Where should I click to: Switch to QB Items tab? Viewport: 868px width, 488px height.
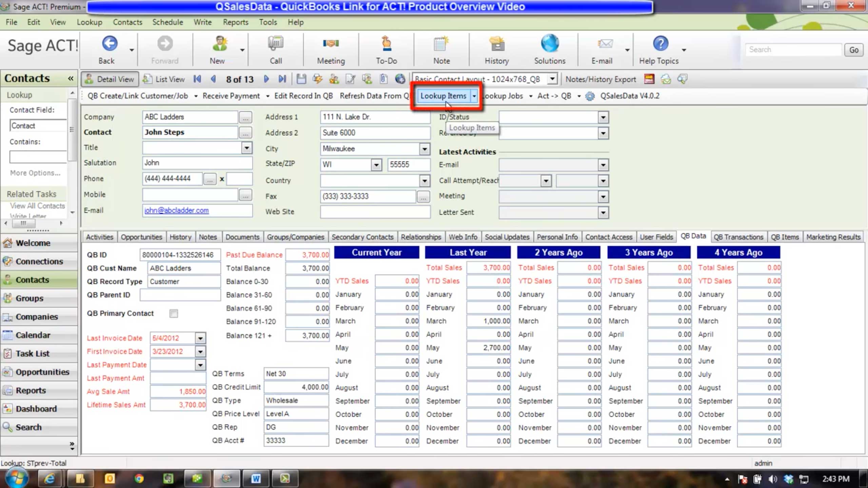pyautogui.click(x=785, y=237)
